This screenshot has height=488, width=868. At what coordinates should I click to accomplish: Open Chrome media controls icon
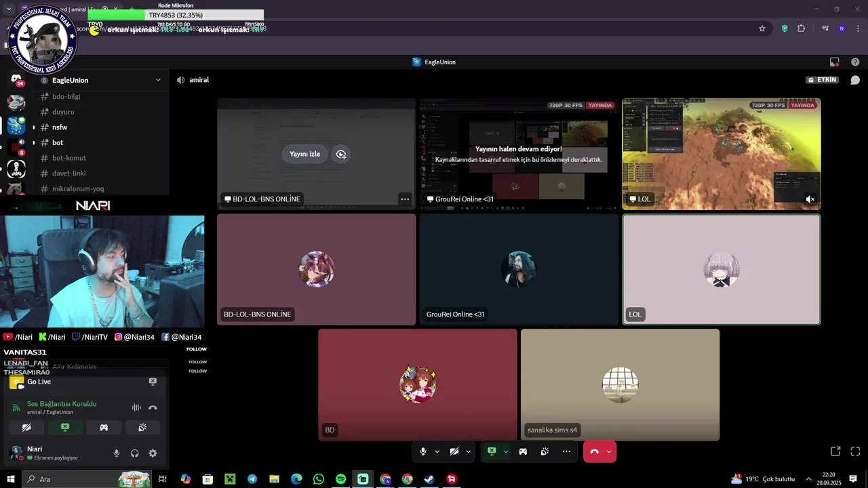tap(825, 28)
